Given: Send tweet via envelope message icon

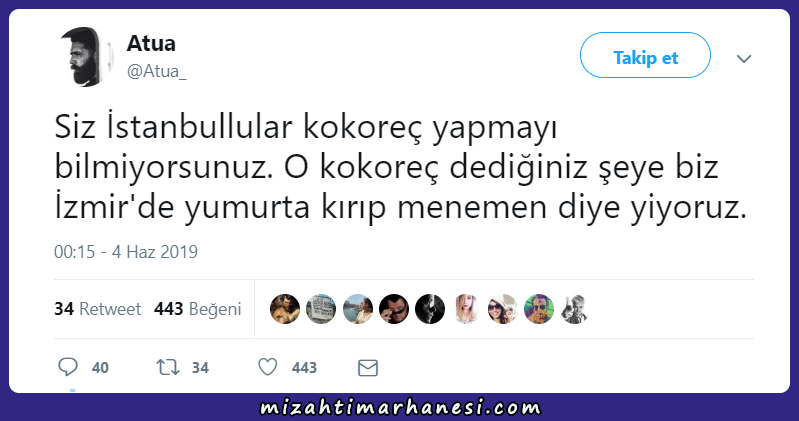Looking at the screenshot, I should pos(367,367).
